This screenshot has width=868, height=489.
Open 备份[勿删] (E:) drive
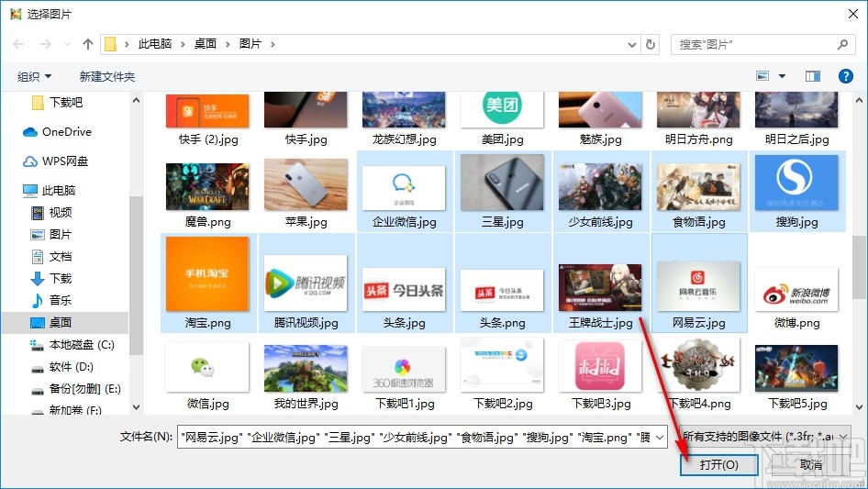tap(76, 389)
